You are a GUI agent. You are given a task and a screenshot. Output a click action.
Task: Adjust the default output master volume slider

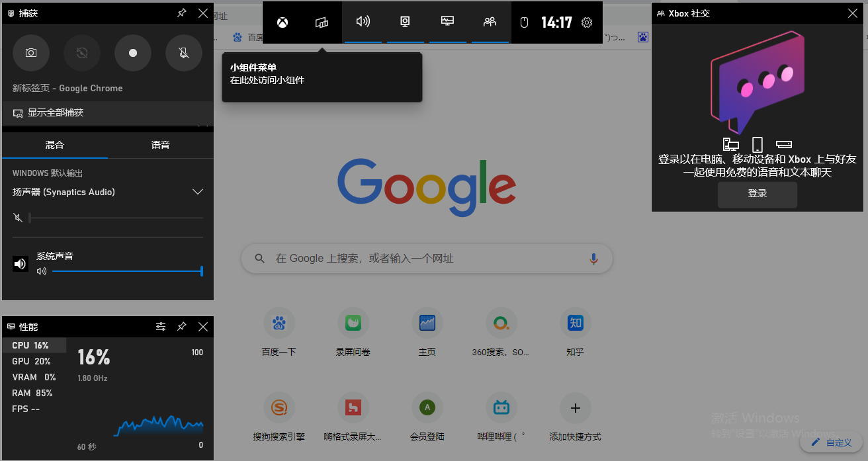[x=116, y=218]
